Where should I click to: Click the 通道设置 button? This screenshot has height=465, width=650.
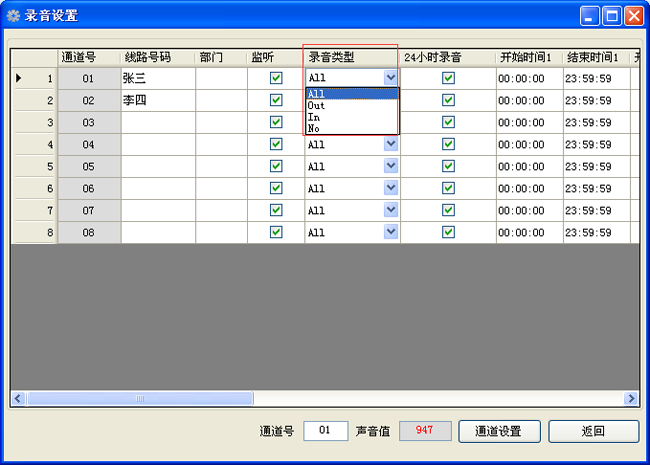coord(500,431)
